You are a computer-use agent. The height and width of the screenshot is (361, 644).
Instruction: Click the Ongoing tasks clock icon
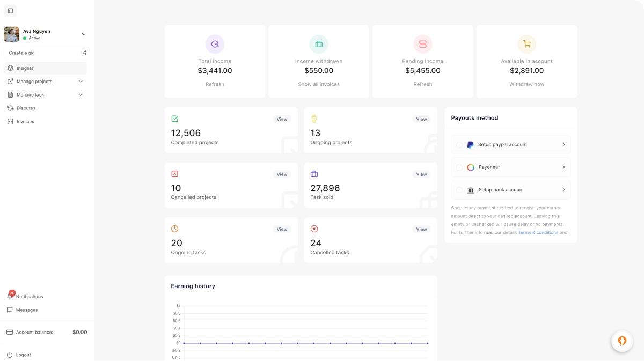click(175, 229)
